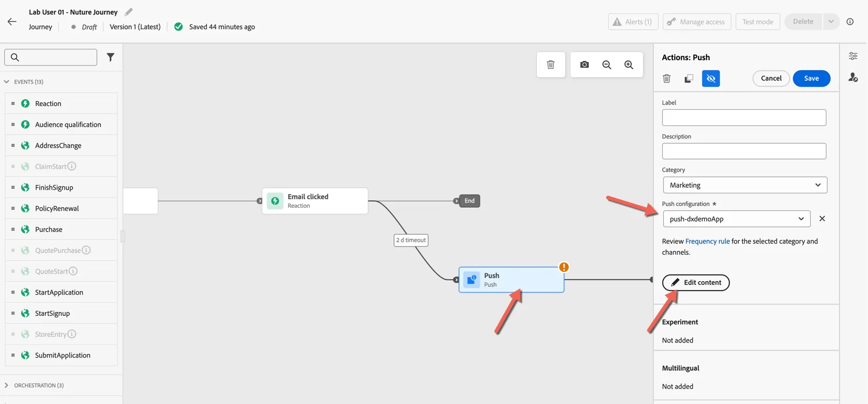Select the StartApplication event

point(61,292)
